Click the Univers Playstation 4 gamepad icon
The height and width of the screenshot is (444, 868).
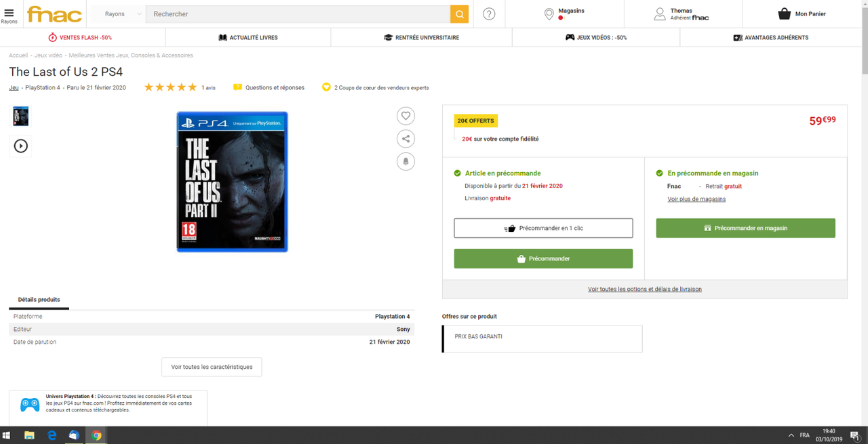[x=30, y=405]
